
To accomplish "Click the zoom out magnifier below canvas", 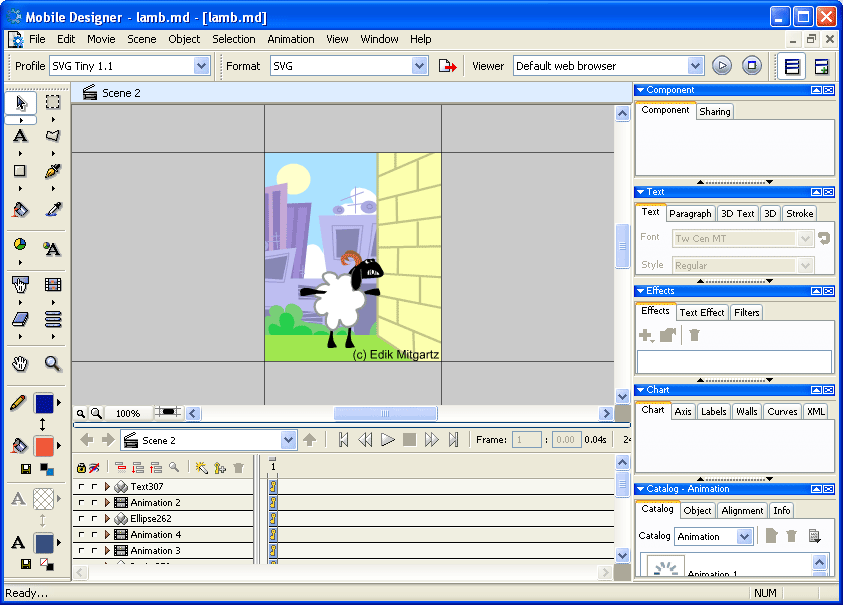I will pyautogui.click(x=81, y=413).
